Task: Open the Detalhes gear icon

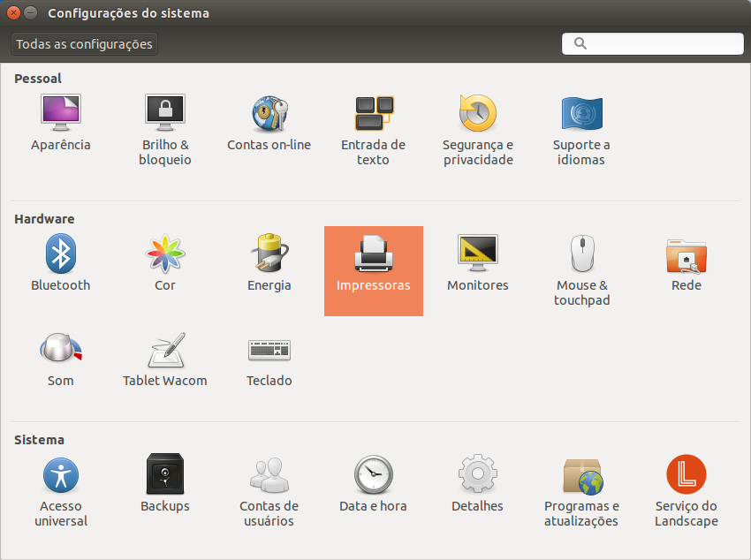Action: [x=477, y=473]
